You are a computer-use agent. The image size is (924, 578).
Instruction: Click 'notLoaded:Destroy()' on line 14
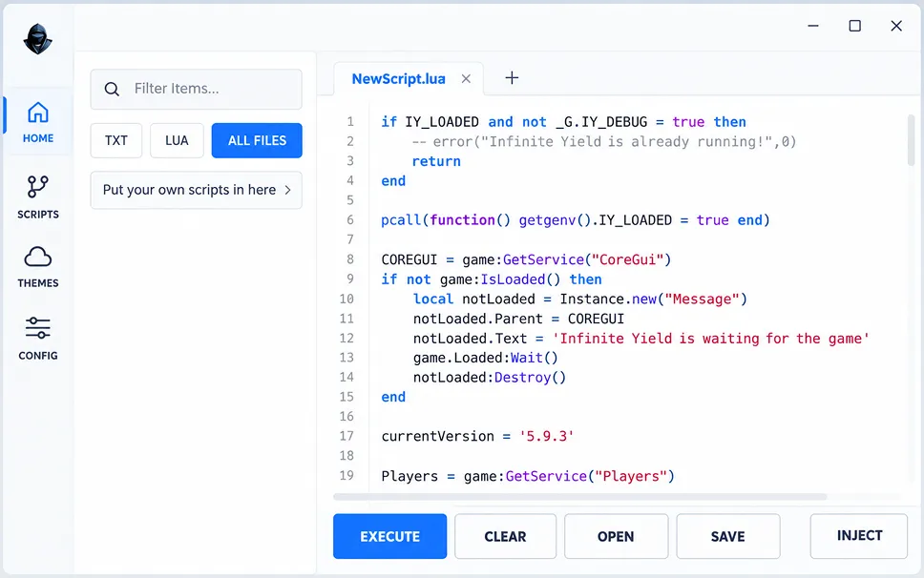(489, 378)
